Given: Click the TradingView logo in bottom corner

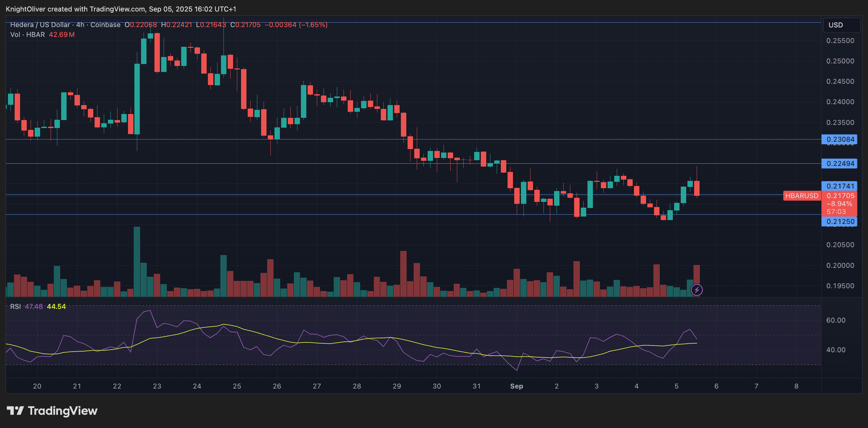Looking at the screenshot, I should (x=51, y=411).
